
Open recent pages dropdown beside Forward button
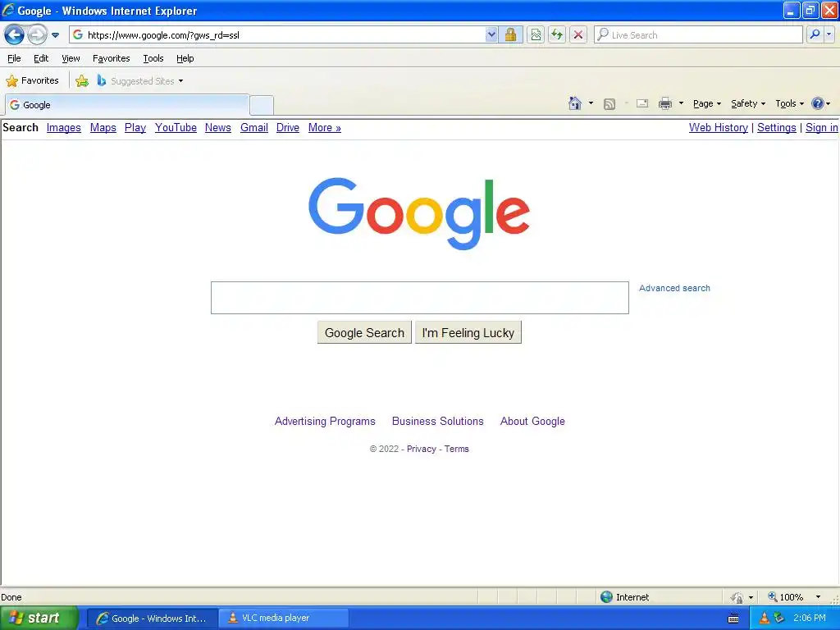(55, 35)
